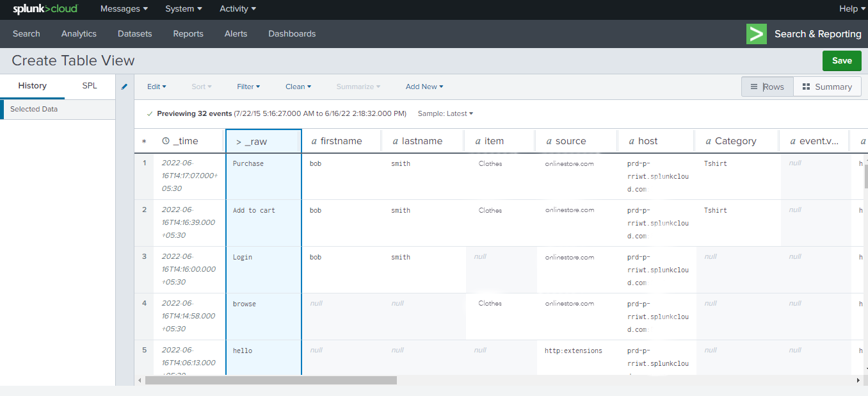Expand the Edit toolbar menu
This screenshot has width=868, height=396.
[157, 87]
